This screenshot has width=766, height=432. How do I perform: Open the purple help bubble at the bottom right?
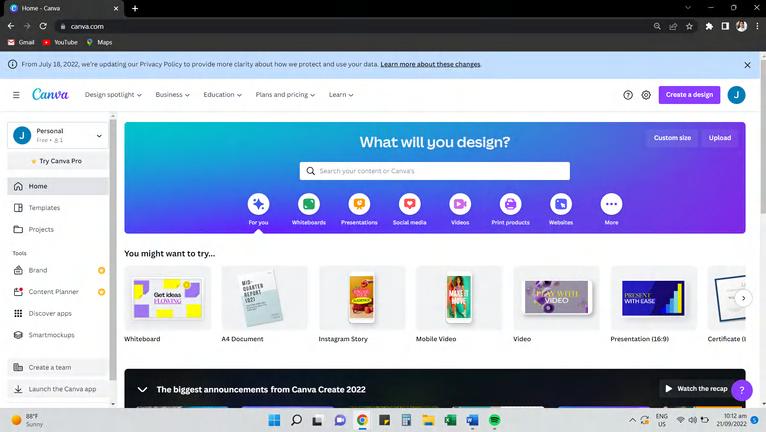[x=742, y=390]
